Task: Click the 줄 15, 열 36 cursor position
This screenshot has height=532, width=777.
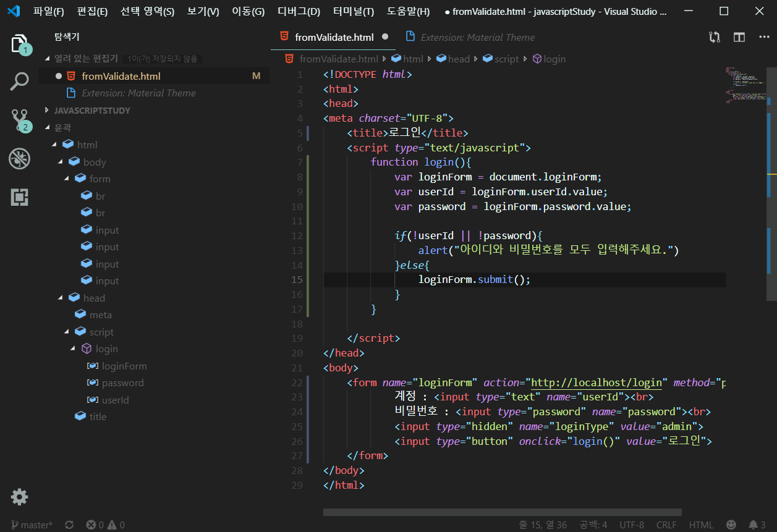Action: pyautogui.click(x=543, y=525)
